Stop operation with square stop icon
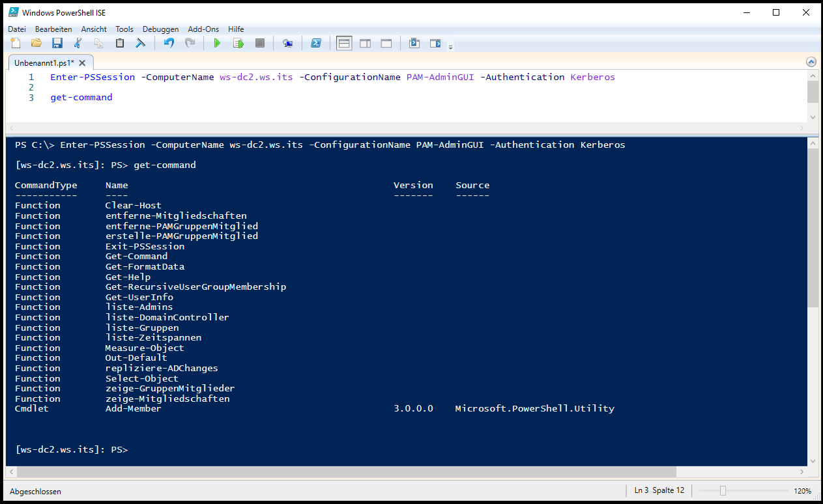This screenshot has width=823, height=504. pos(259,44)
